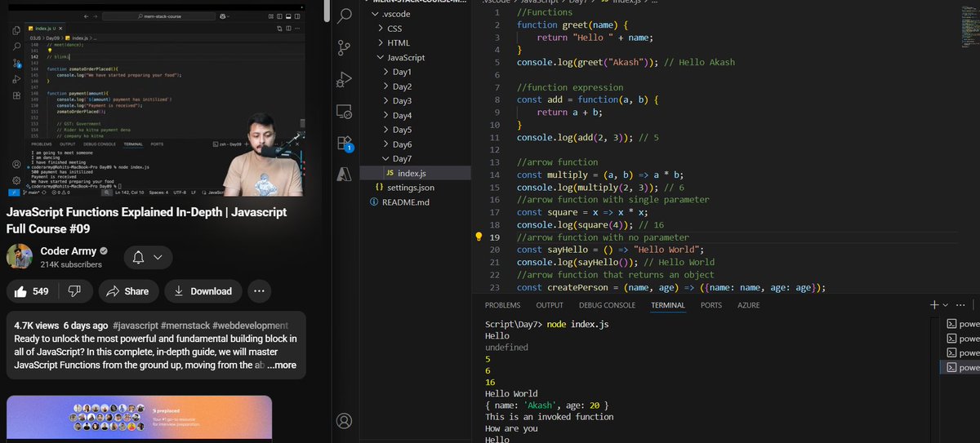Click the thumbs up like button showing 549

(x=33, y=291)
